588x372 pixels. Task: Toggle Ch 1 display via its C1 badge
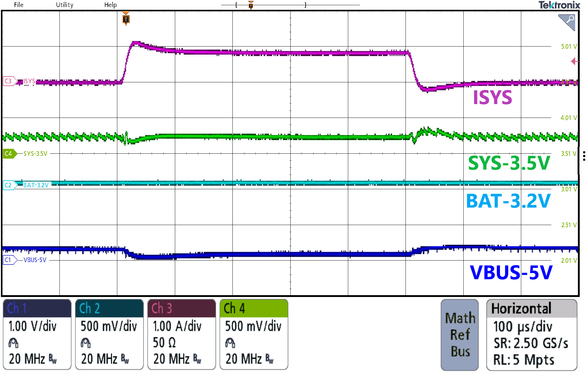click(9, 260)
